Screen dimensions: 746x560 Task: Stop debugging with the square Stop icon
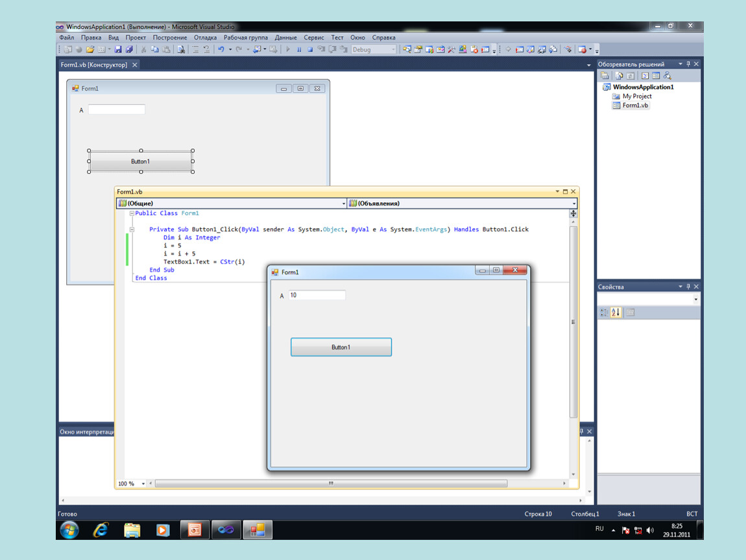[x=309, y=49]
